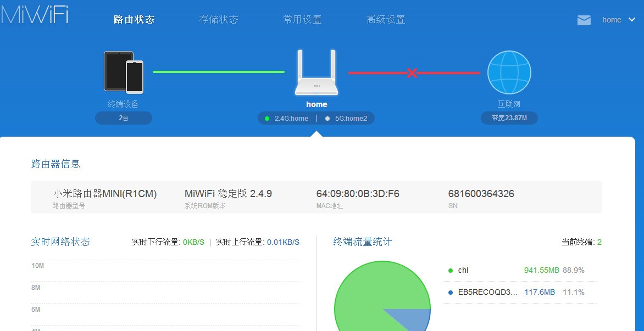644x331 pixels.
Task: Toggle the 5G:home2 network status indicator
Action: click(327, 117)
